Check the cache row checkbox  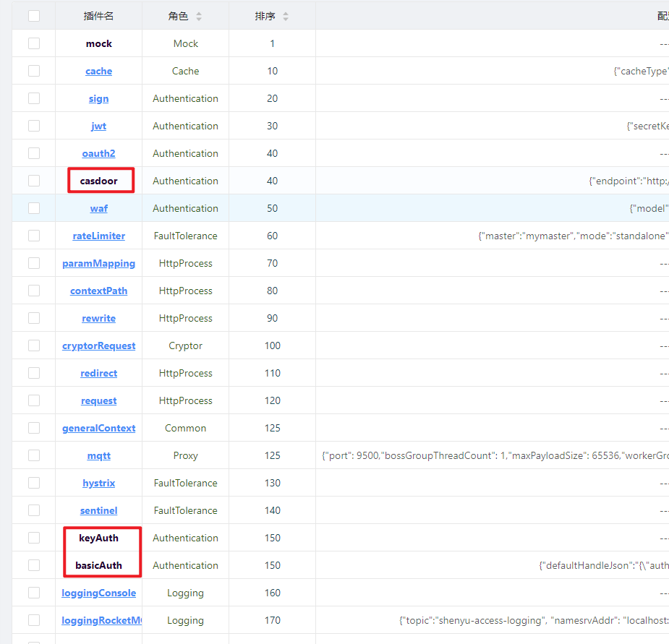(34, 71)
